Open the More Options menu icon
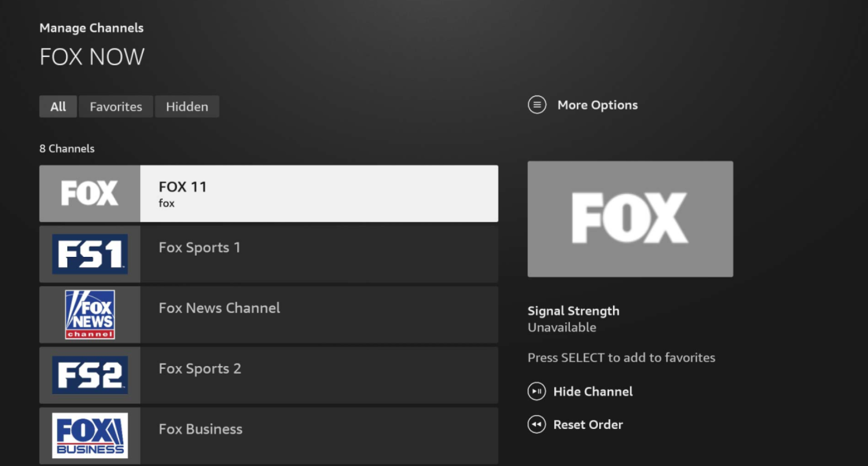The width and height of the screenshot is (868, 466). 537,105
